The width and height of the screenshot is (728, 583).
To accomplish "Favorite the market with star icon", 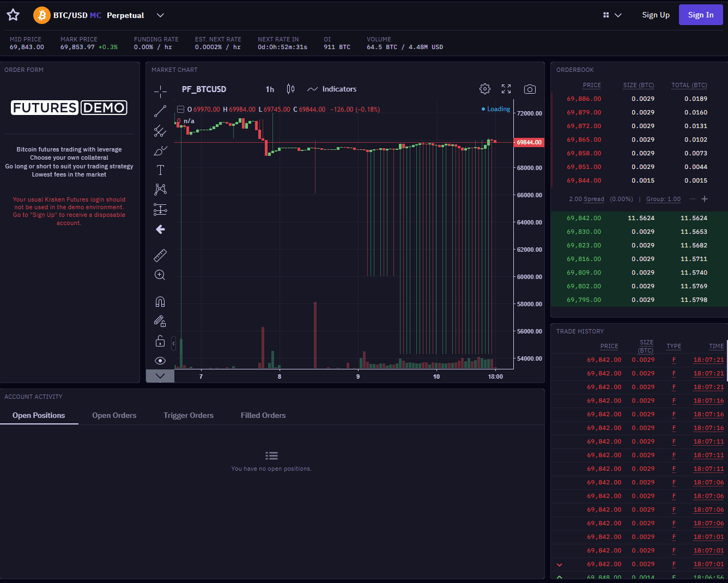I will [13, 15].
